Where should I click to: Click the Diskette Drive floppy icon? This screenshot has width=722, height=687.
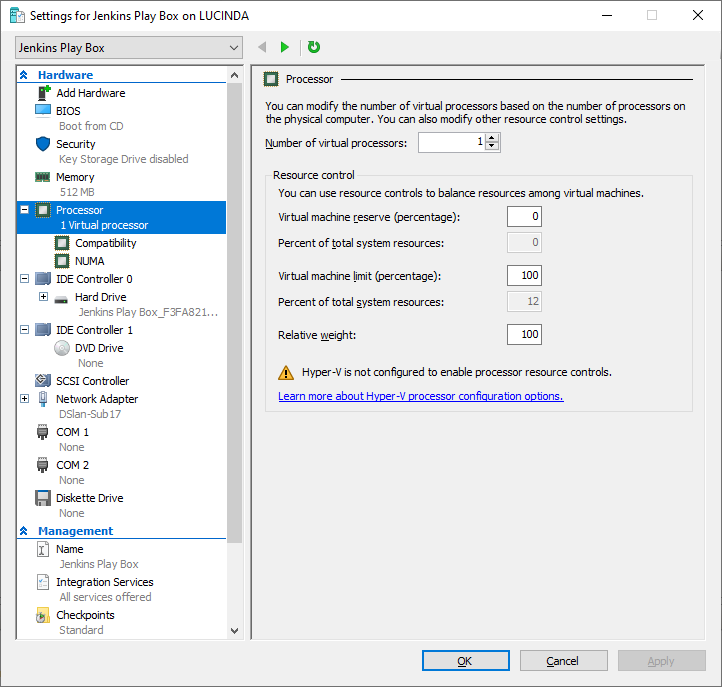[x=43, y=498]
